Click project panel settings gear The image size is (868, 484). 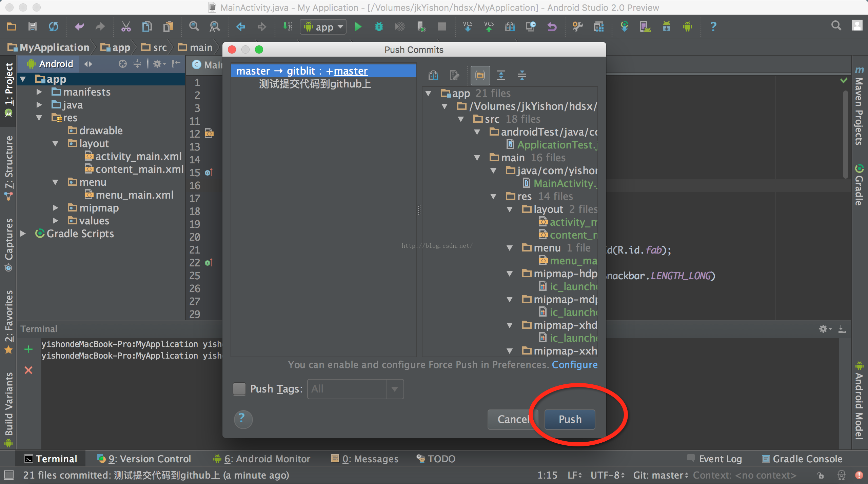[159, 64]
